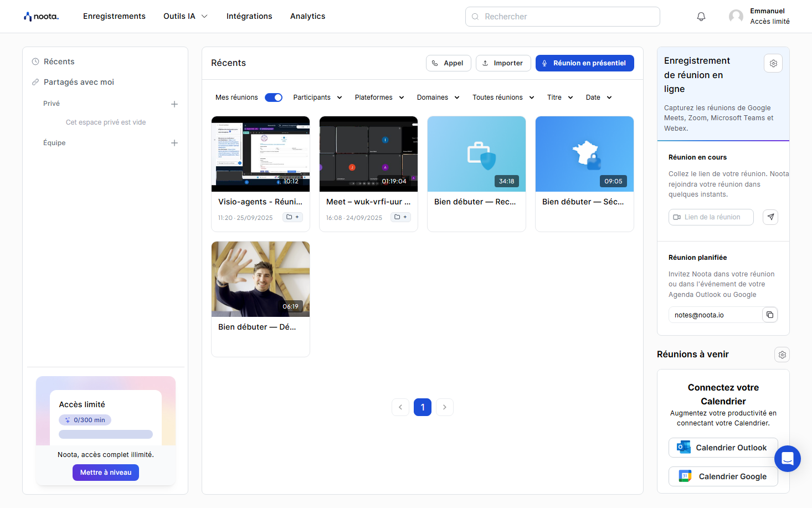The image size is (812, 508).
Task: Click the notifications bell icon
Action: pyautogui.click(x=701, y=17)
